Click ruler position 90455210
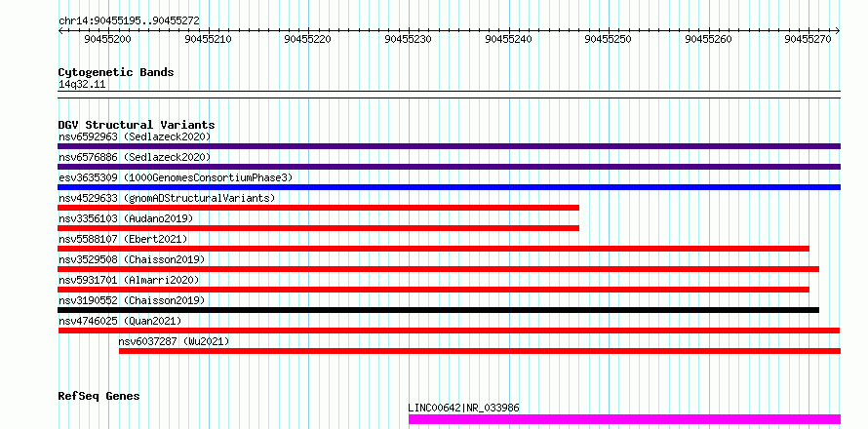Screen dimensions: 868x429 tap(208, 39)
